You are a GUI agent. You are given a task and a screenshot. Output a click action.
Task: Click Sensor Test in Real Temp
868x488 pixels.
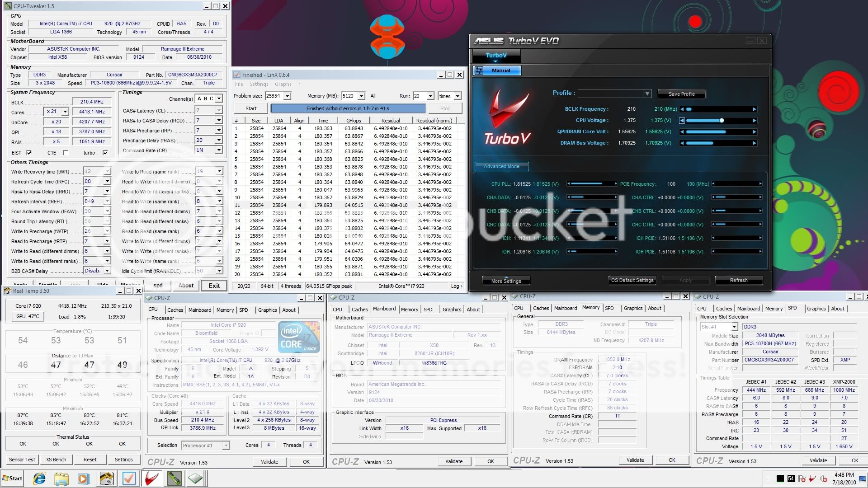(x=22, y=460)
